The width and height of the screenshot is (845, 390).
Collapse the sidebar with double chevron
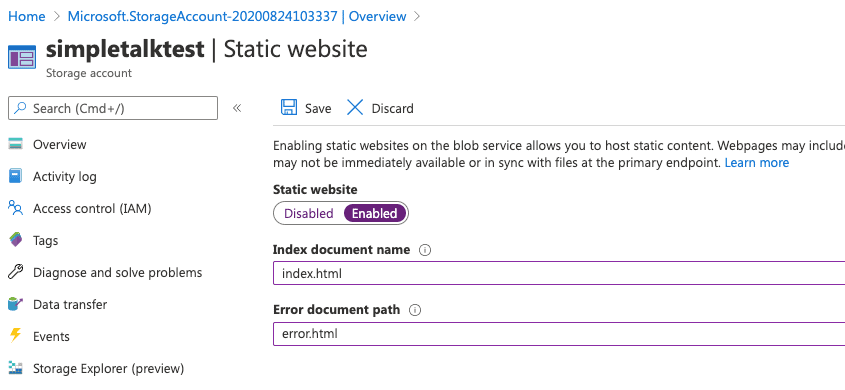(x=237, y=108)
